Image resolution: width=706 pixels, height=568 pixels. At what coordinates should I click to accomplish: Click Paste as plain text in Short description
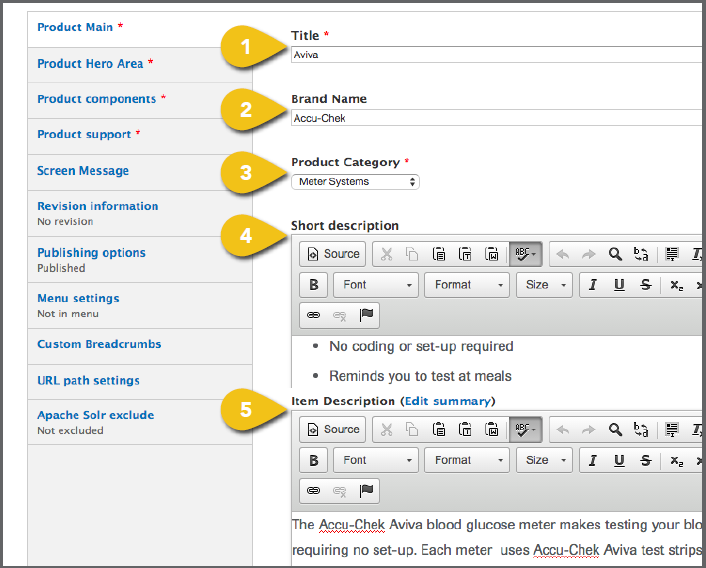(x=465, y=254)
